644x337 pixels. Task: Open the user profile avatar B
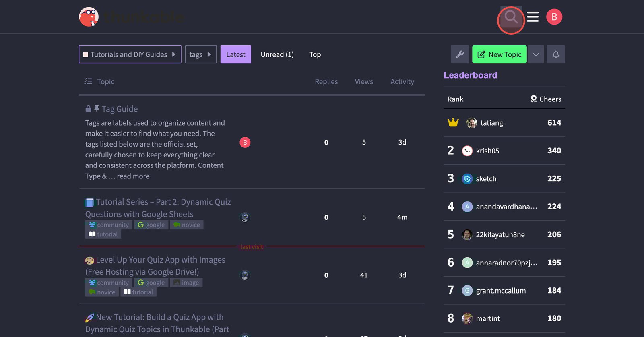tap(554, 17)
